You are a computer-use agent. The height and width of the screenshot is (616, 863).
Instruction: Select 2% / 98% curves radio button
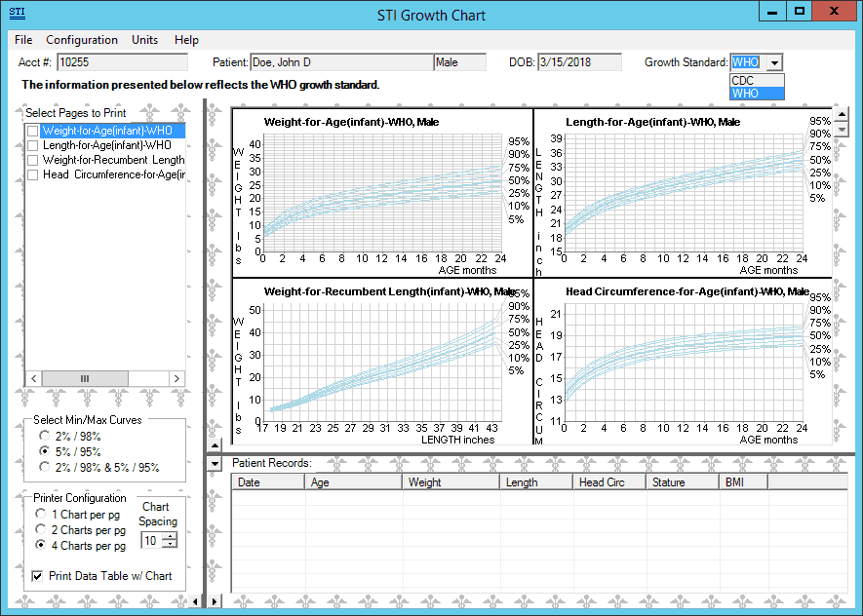point(44,436)
